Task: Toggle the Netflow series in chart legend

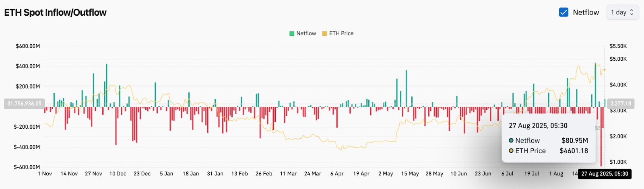Action: [303, 33]
